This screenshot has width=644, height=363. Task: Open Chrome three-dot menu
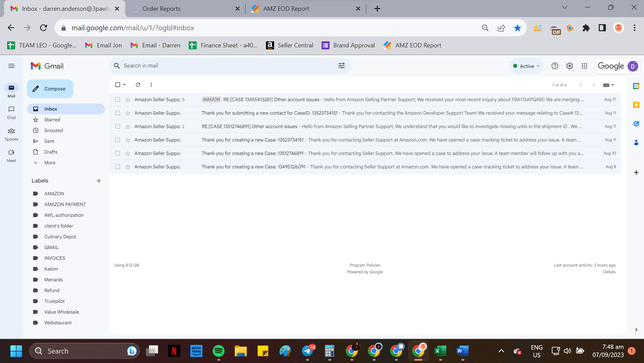point(635,28)
